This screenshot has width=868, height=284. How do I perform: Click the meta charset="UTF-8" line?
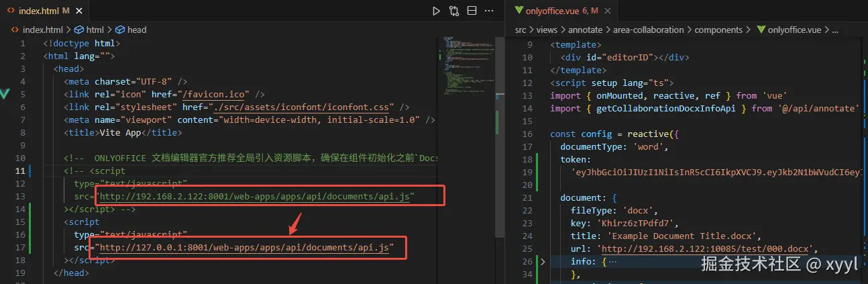125,81
